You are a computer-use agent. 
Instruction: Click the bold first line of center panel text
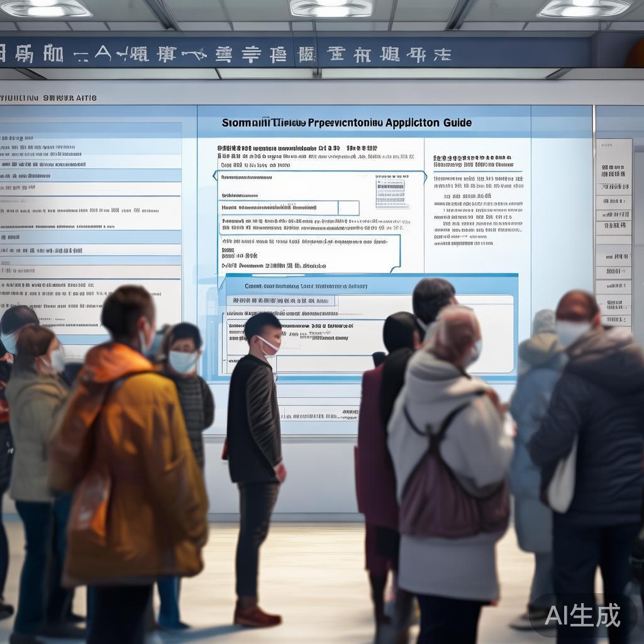297,148
